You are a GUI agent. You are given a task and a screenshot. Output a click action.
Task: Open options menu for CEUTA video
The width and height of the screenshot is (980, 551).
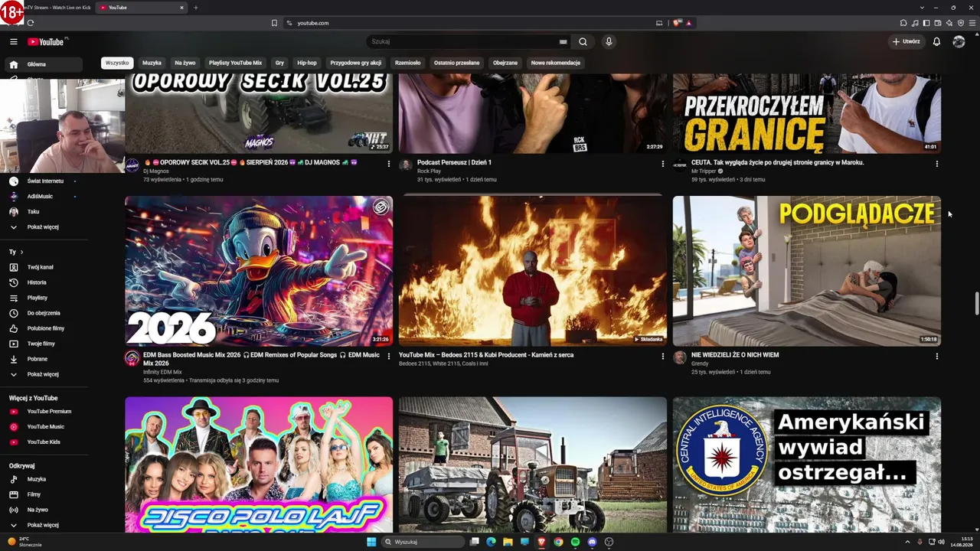tap(937, 164)
